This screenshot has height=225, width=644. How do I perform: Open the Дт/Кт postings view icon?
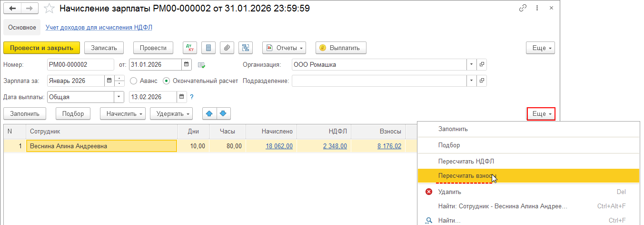click(x=190, y=48)
